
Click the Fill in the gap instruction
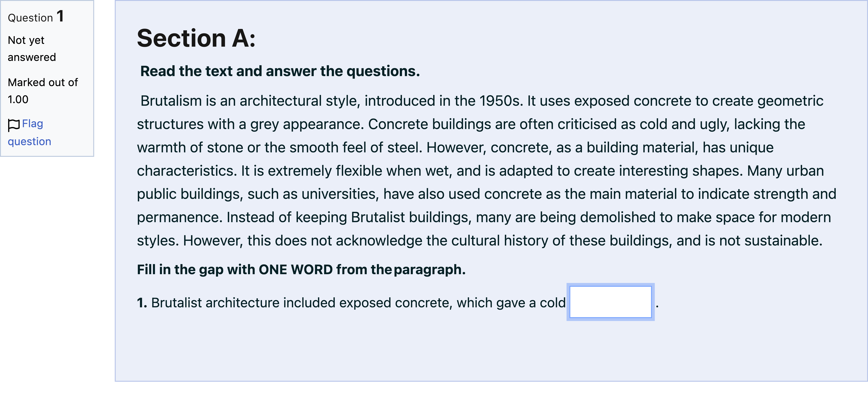coord(301,269)
